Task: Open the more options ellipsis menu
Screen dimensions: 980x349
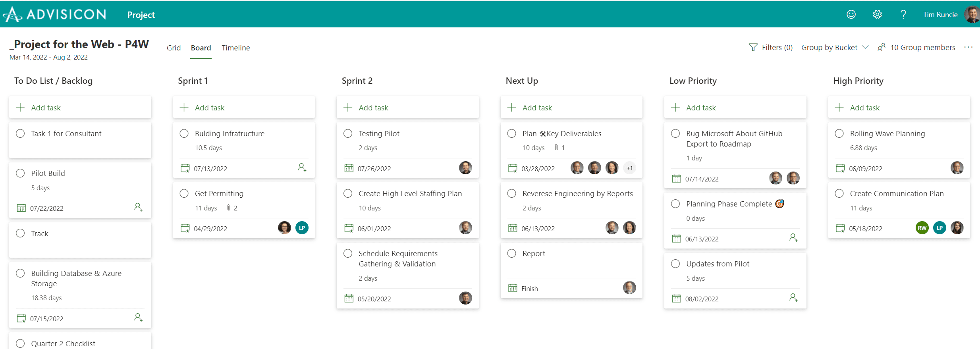Action: pos(968,47)
